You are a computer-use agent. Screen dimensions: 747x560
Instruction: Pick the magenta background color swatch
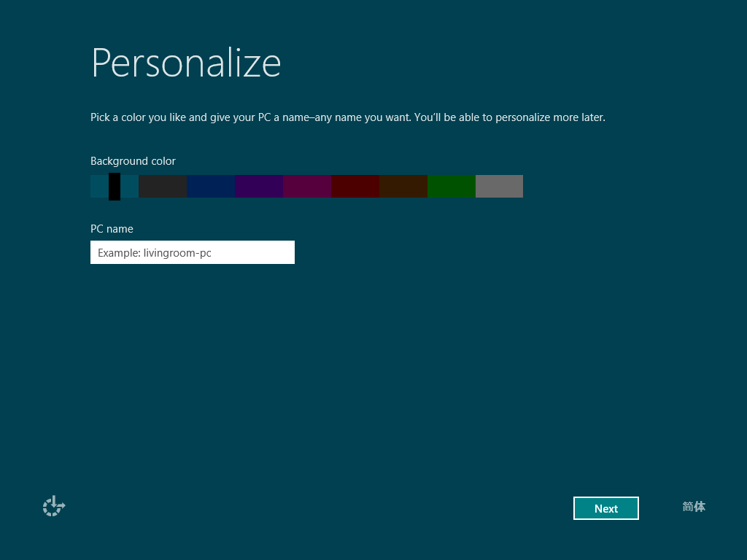pos(307,186)
